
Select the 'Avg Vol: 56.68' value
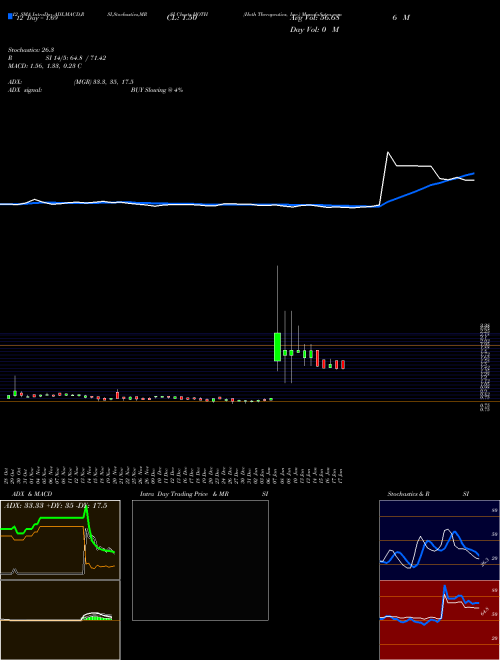[x=314, y=18]
